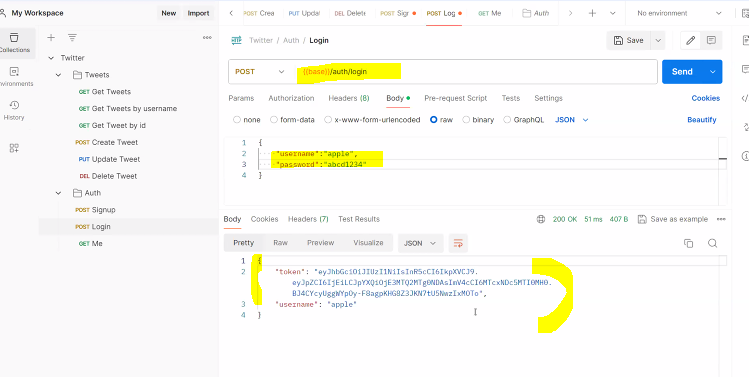
Task: Click the Beautify link
Action: 702,120
